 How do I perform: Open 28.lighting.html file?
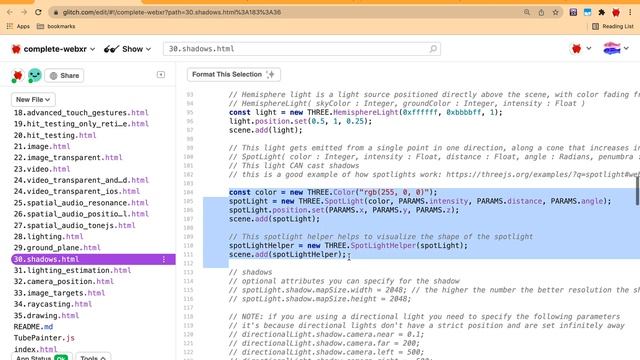click(x=48, y=236)
